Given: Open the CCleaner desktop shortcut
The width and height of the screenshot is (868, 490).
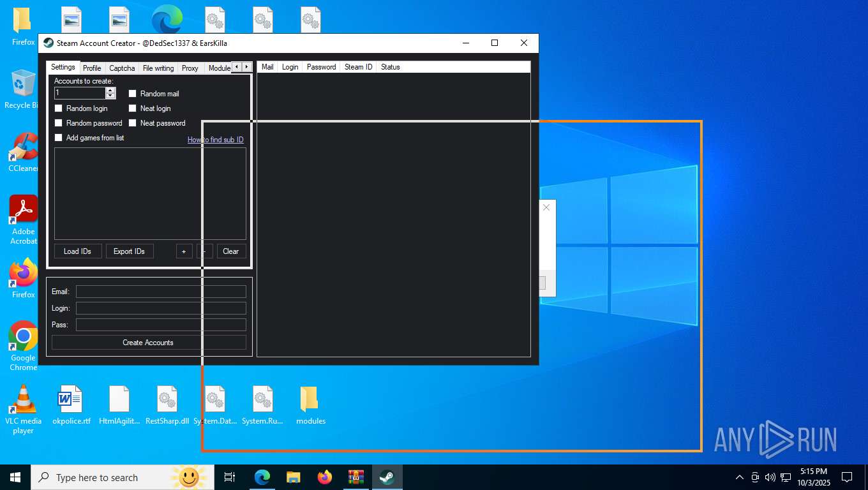Looking at the screenshot, I should pos(23,152).
